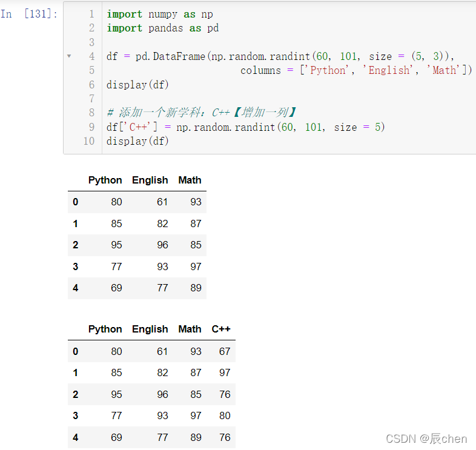Click the value 61 in first table's English column
This screenshot has width=476, height=450.
click(162, 202)
